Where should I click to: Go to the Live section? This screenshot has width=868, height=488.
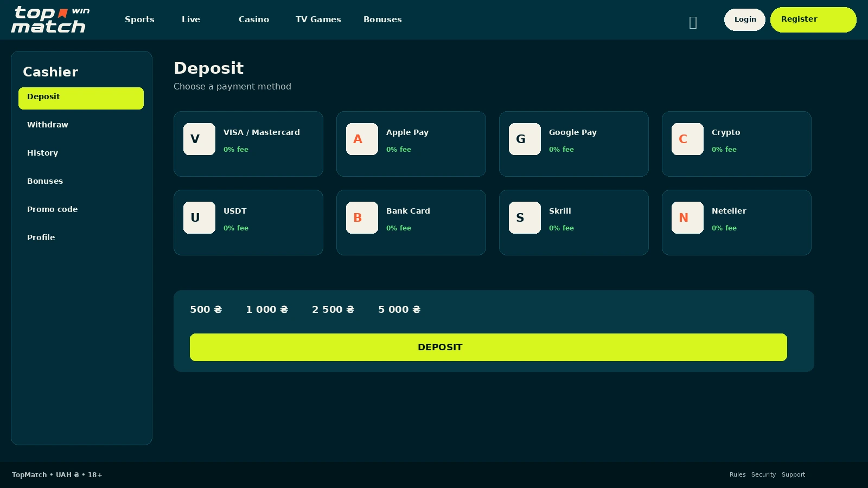pyautogui.click(x=191, y=20)
